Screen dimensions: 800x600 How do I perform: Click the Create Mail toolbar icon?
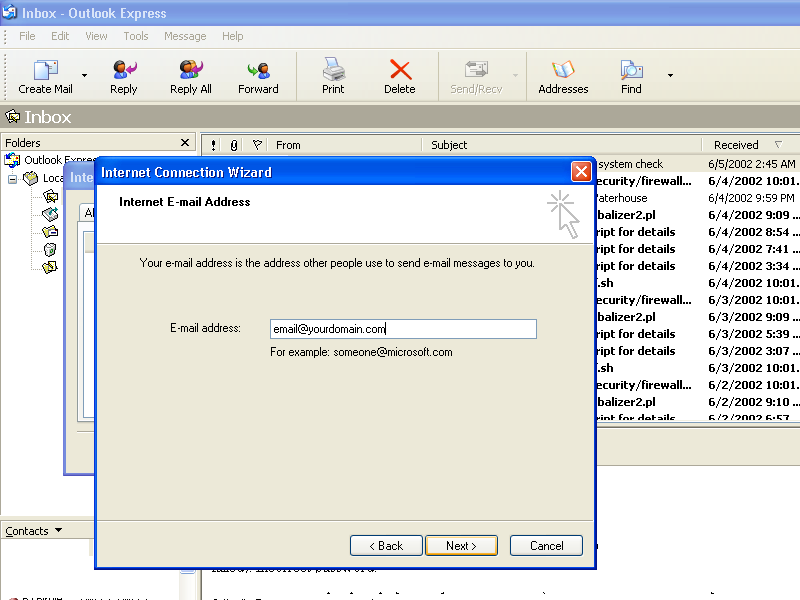click(x=45, y=77)
